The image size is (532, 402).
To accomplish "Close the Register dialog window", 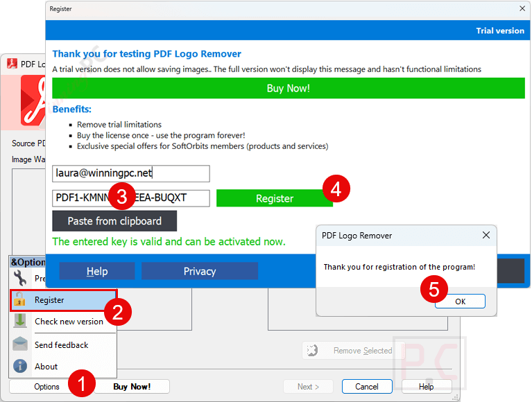I will coord(522,8).
